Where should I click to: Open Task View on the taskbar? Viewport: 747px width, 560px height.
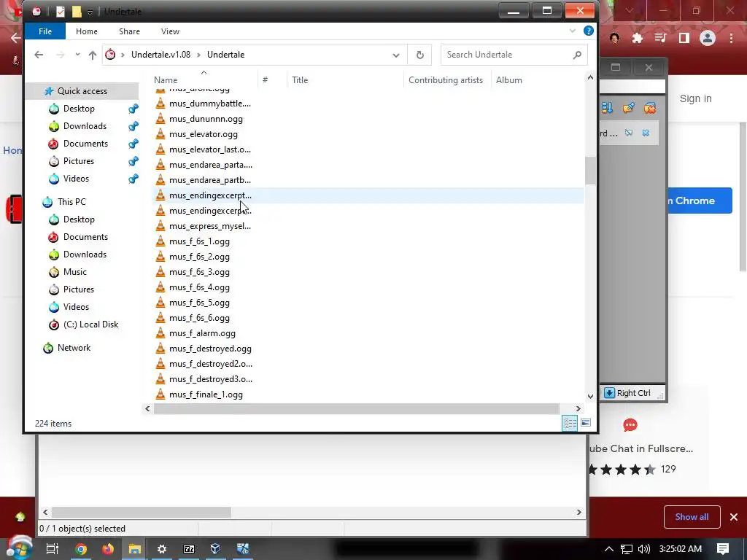pos(53,549)
